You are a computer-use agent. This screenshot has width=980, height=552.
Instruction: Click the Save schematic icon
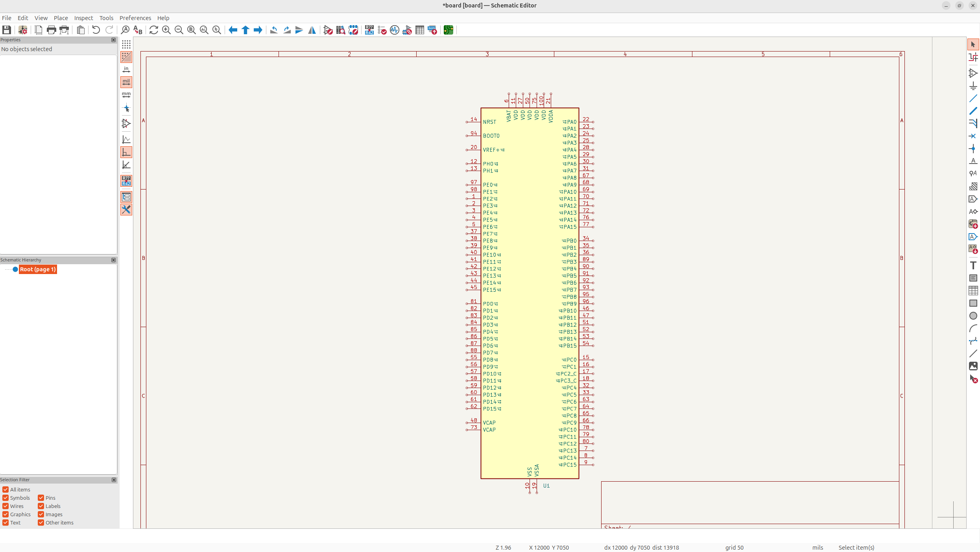pos(7,30)
